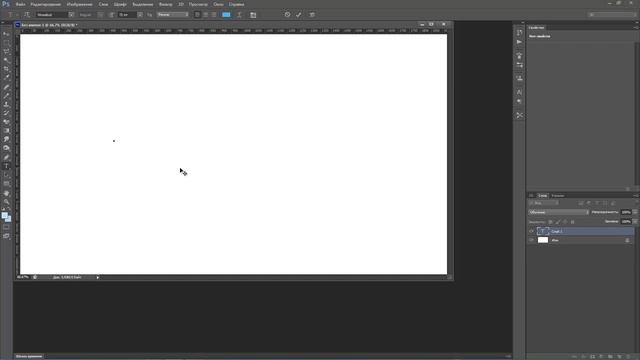This screenshot has height=360, width=640.
Task: Open the text color swatch
Action: (x=226, y=15)
